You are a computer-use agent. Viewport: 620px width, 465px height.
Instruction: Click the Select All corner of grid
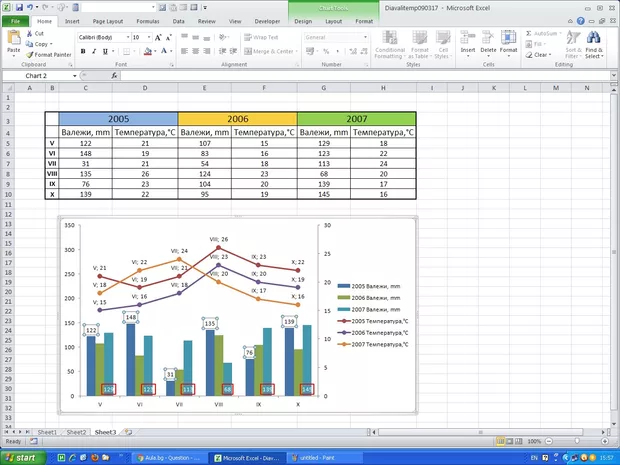[x=8, y=88]
